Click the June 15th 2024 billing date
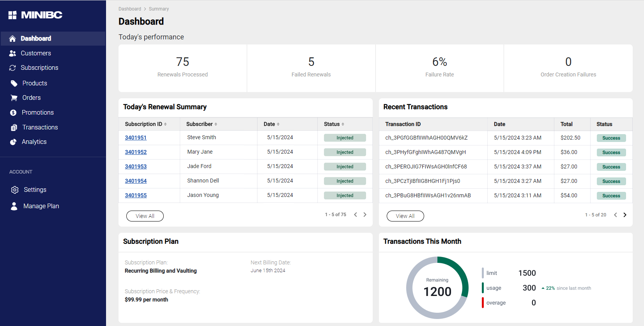Viewport: 644px width, 326px height. point(268,270)
